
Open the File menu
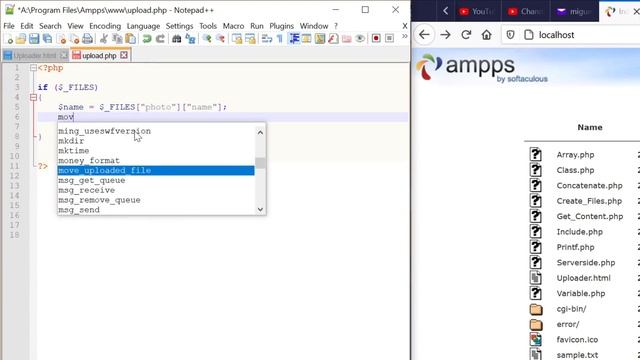[x=9, y=26]
